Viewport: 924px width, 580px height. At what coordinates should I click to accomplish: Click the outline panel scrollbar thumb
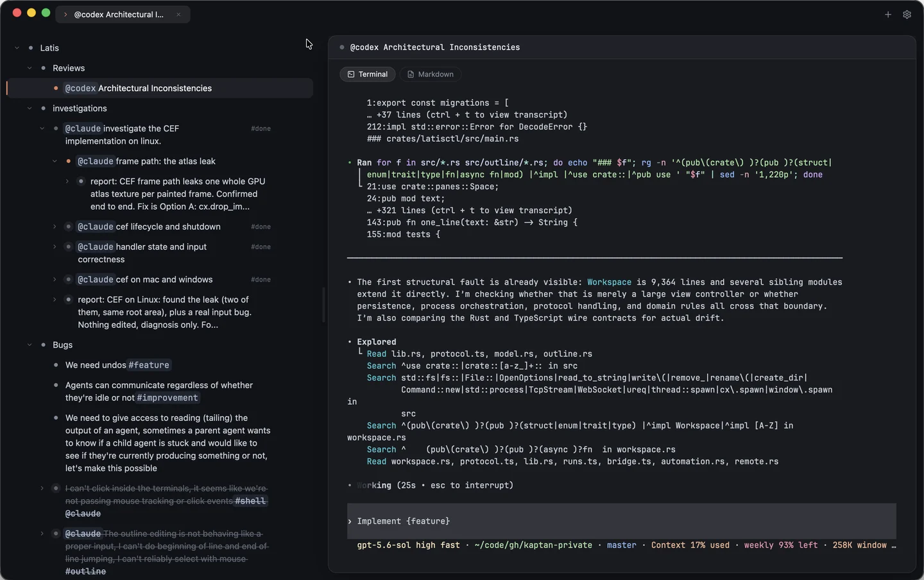coord(323,305)
